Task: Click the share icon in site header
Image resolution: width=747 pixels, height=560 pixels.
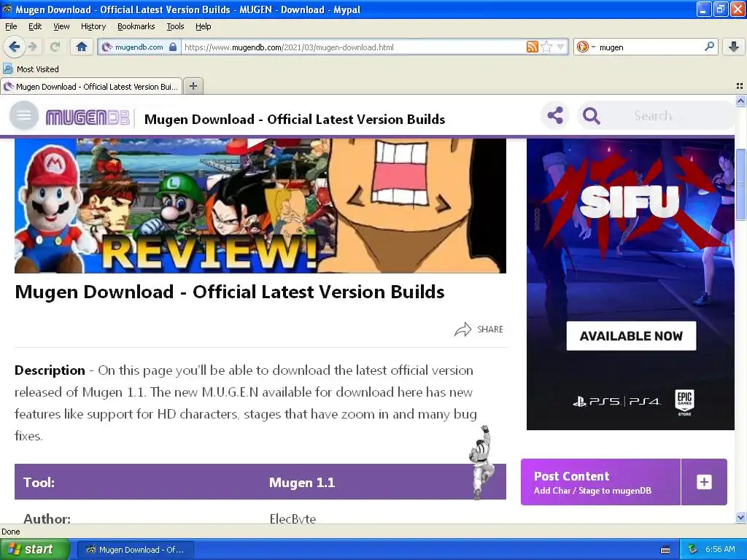Action: point(555,116)
